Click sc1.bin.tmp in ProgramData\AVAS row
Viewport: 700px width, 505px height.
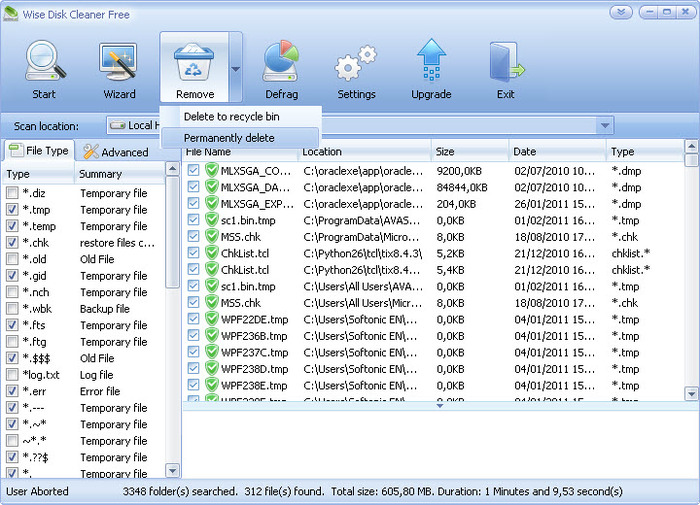point(248,221)
